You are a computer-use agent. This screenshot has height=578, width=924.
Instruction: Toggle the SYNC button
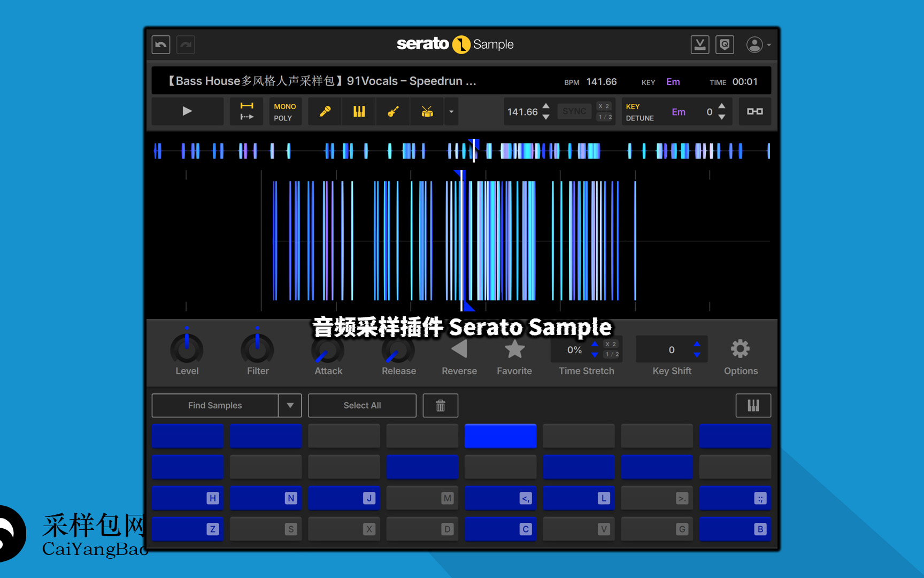[574, 111]
